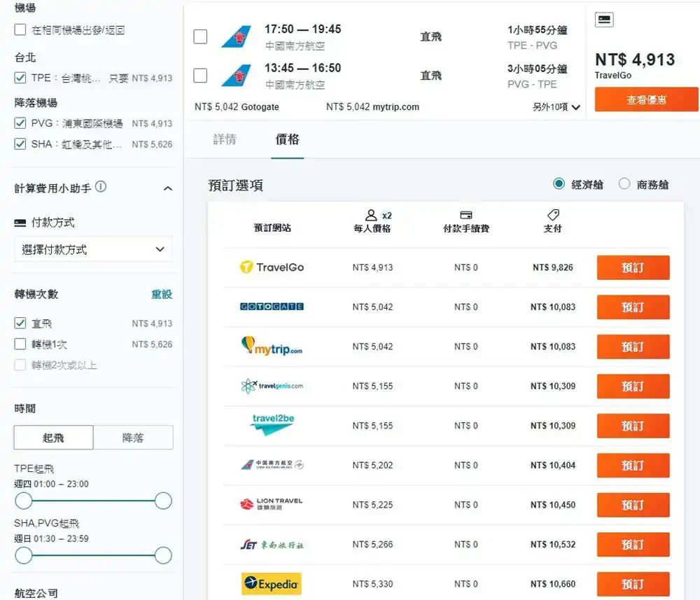Click the info icon beside 計算費用小助手

pyautogui.click(x=101, y=187)
